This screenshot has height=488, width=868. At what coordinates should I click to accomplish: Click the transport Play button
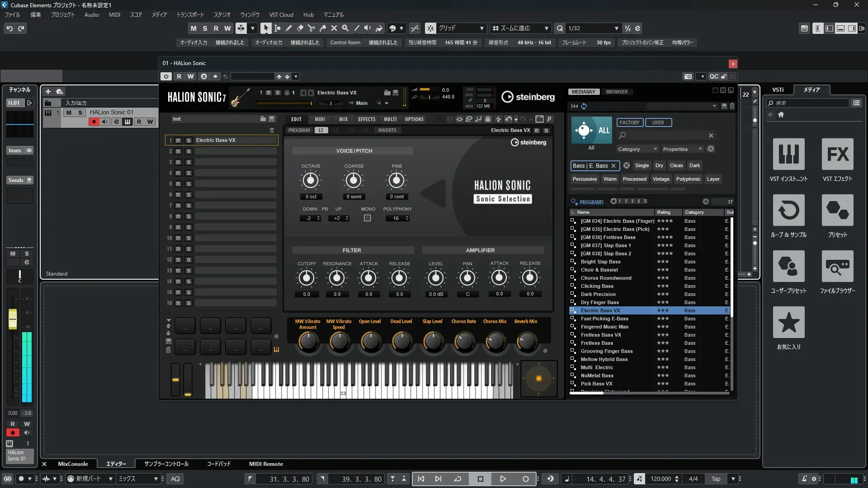pos(503,479)
